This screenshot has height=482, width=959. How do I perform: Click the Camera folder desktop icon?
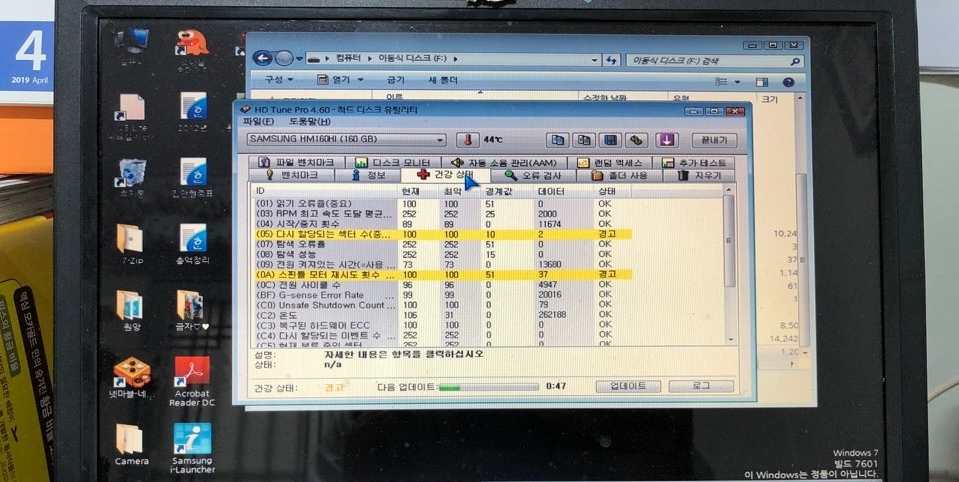click(131, 444)
